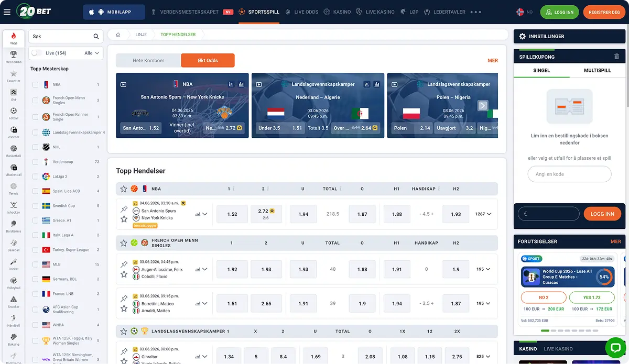Check the MLB checkbox
629x364 pixels.
tap(35, 264)
